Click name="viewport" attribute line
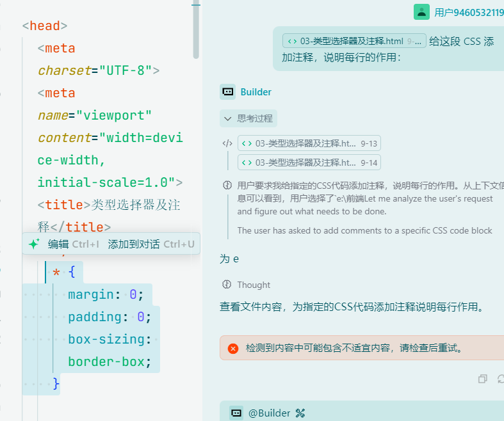This screenshot has width=504, height=421. pos(95,115)
